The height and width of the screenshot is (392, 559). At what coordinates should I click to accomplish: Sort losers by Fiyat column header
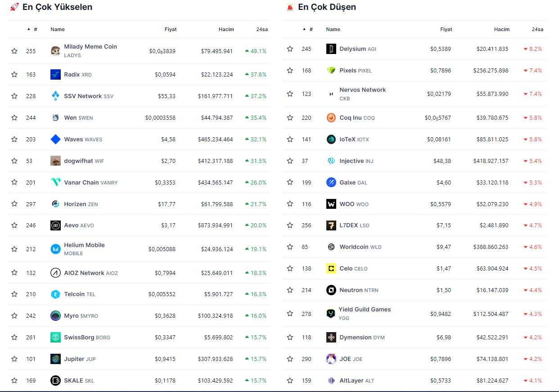pos(446,29)
